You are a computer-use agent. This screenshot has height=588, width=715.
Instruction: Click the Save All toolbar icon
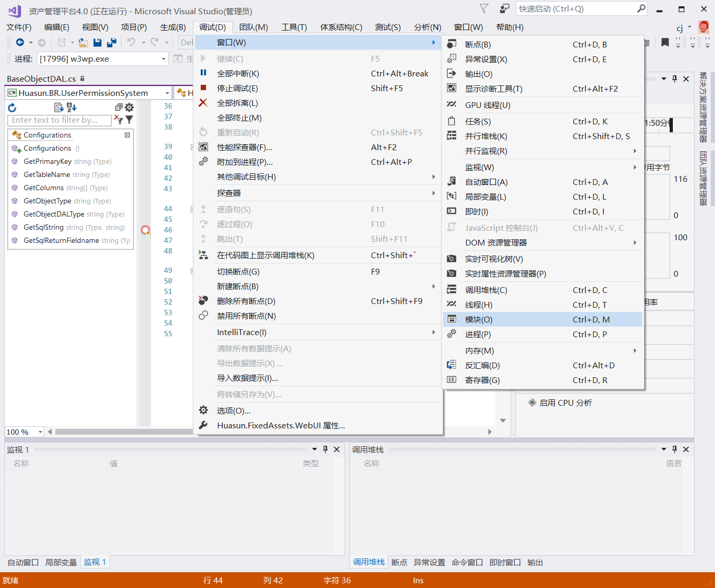pos(111,43)
